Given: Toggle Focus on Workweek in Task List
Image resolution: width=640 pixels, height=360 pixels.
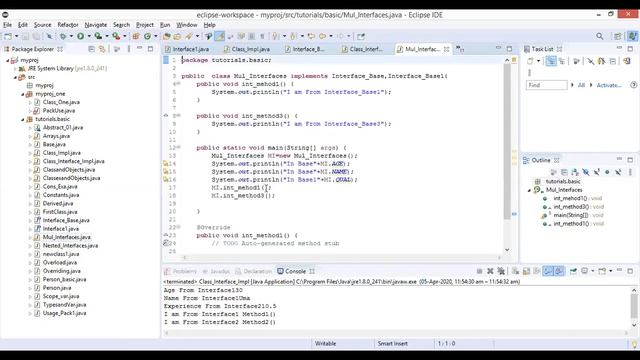Looking at the screenshot, I should click(576, 61).
